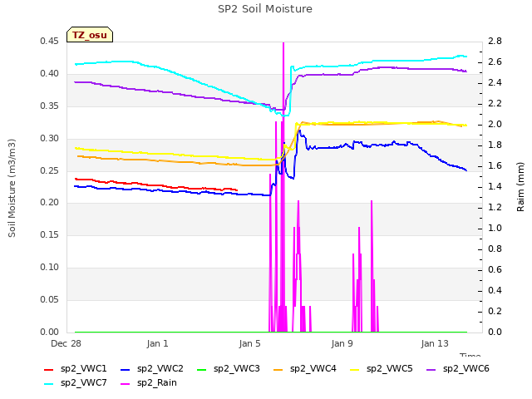Click the Soil Moisture (m3/m3) axis label
This screenshot has width=532, height=399.
point(12,188)
